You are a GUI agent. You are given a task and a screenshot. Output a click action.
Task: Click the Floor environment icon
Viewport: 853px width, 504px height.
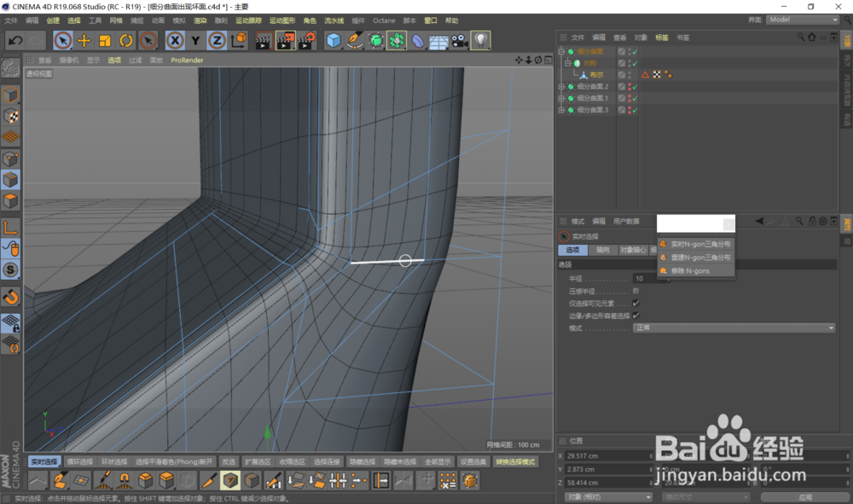(x=438, y=41)
